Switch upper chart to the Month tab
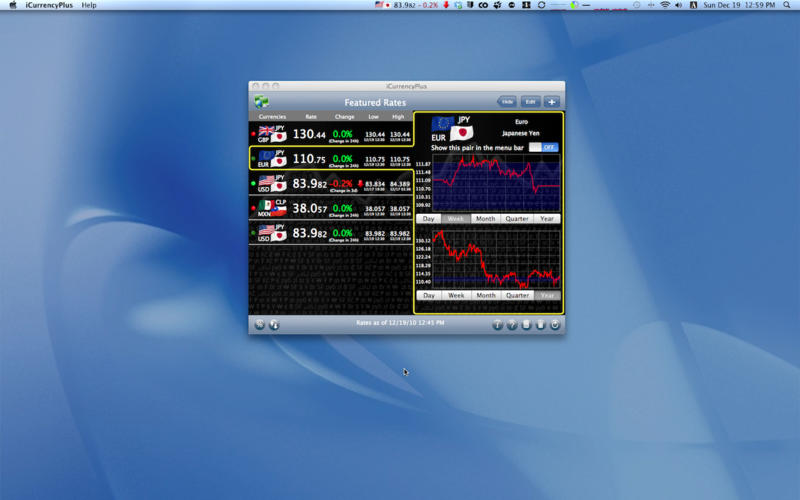The width and height of the screenshot is (800, 500). [x=485, y=218]
